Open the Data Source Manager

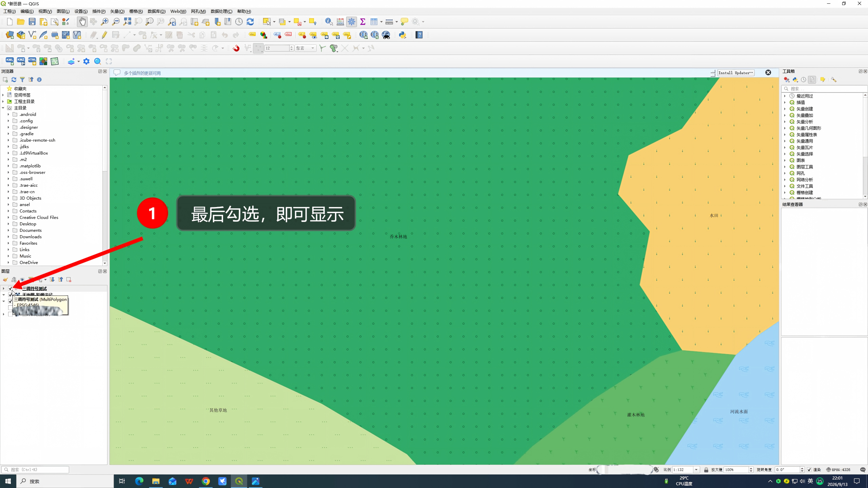click(9, 35)
